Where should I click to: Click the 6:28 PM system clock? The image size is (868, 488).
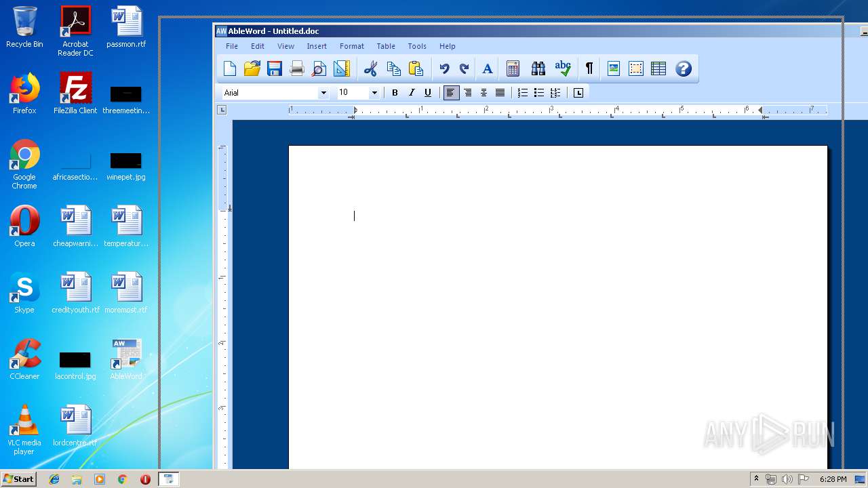833,479
